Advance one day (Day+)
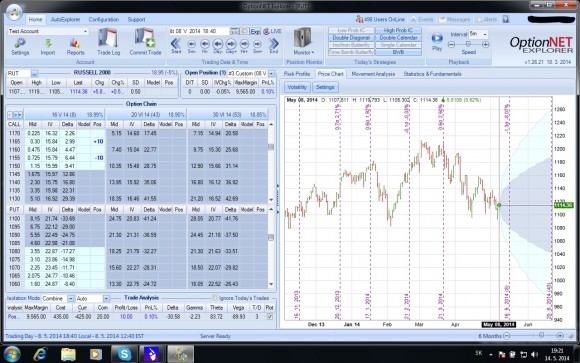The image size is (580, 363). pos(231,45)
